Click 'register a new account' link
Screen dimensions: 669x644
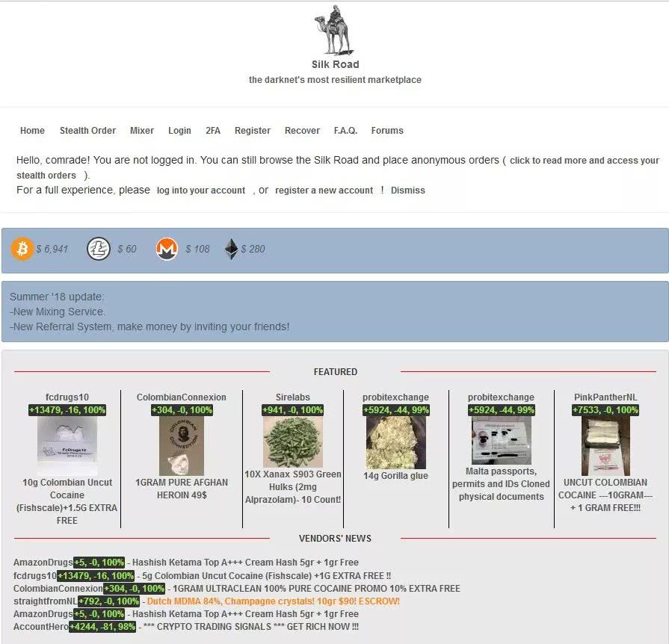(x=324, y=191)
